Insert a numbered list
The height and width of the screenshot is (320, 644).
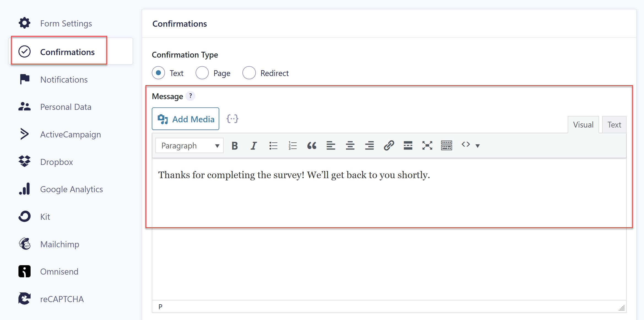292,145
